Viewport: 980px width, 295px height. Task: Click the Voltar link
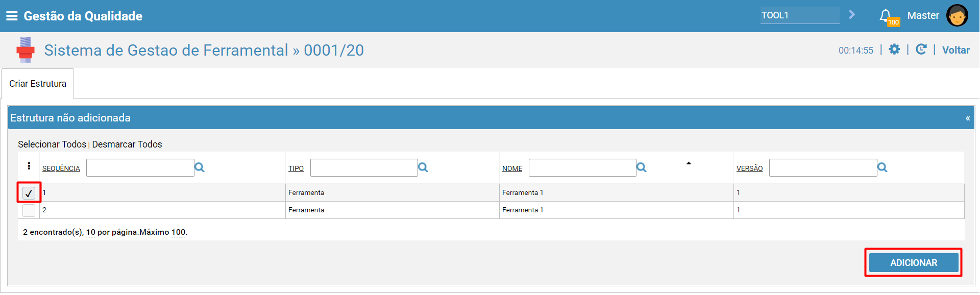(x=956, y=50)
